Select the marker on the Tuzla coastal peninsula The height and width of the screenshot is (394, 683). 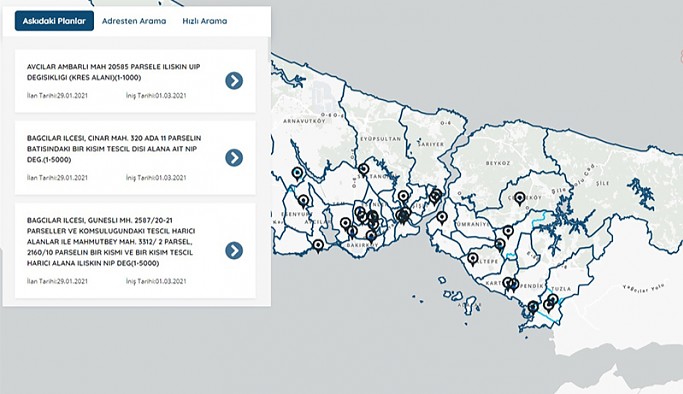(533, 308)
